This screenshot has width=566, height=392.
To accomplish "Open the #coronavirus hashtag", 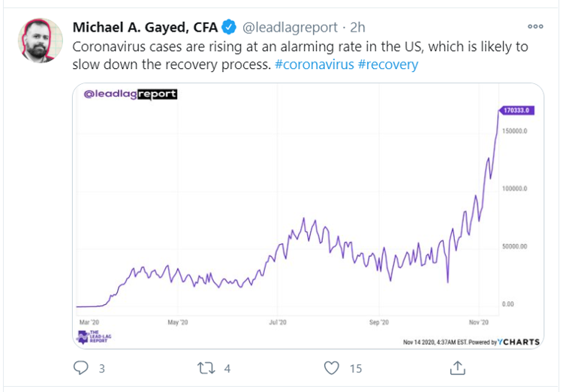I will (x=315, y=65).
